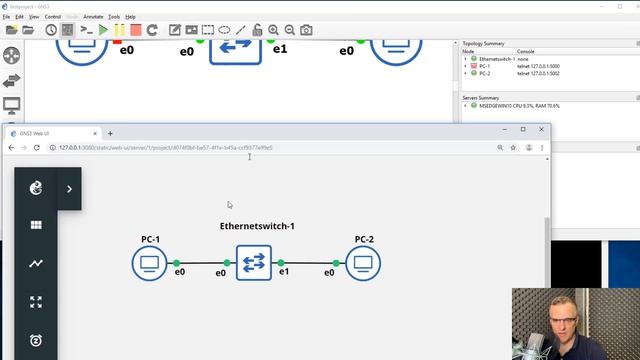Expand MSEDGEWIN10 server in Servers Summary
The height and width of the screenshot is (360, 640).
tap(465, 106)
